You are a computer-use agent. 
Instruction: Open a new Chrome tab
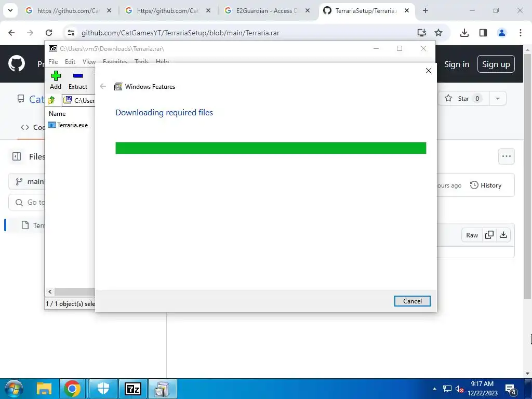pyautogui.click(x=425, y=10)
